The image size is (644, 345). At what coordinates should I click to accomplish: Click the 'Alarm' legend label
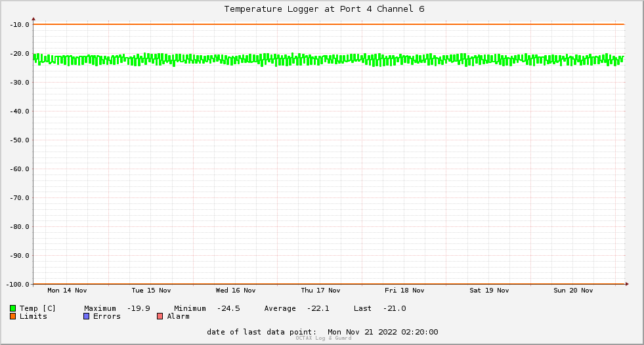(x=179, y=316)
